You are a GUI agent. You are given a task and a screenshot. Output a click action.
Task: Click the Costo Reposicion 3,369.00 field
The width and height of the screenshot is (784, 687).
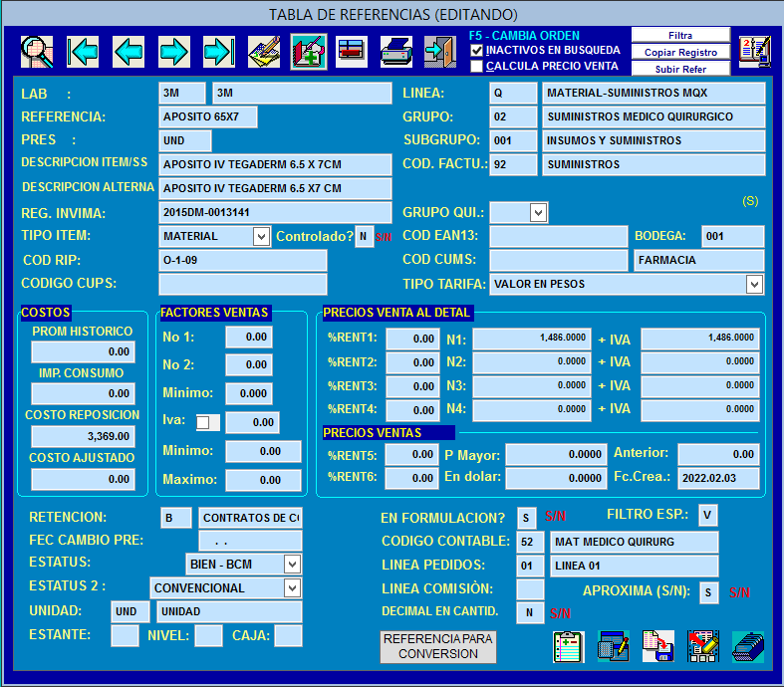(83, 437)
